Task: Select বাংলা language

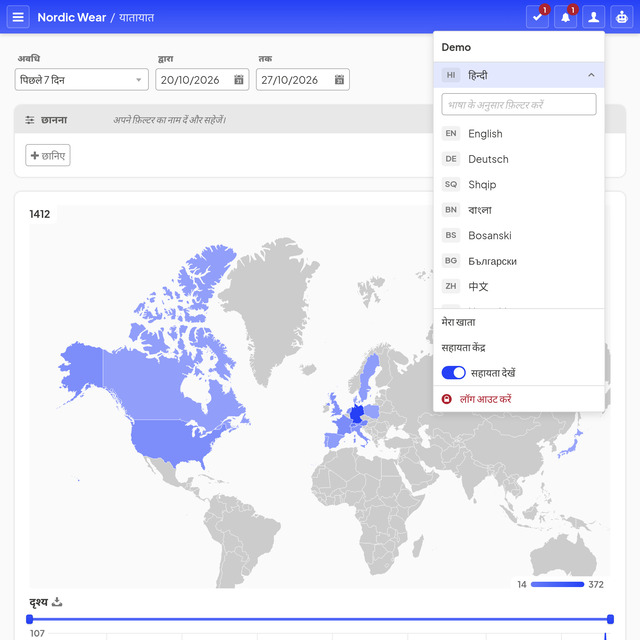Action: click(519, 210)
